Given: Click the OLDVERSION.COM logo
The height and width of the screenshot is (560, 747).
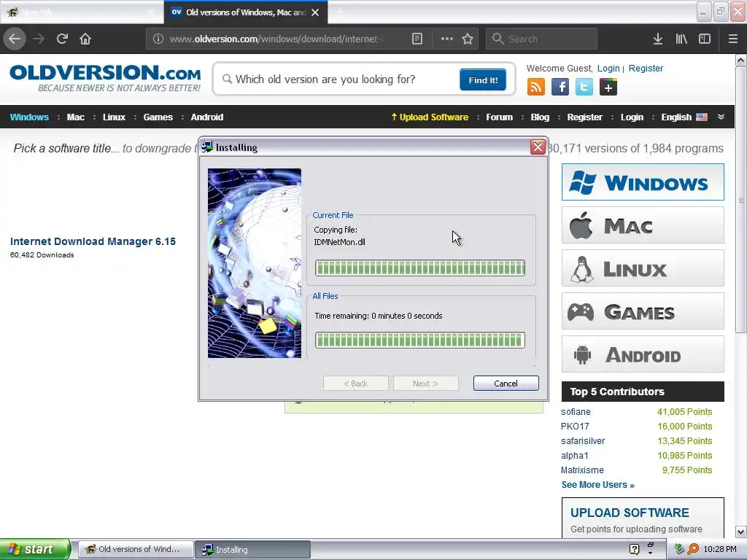Looking at the screenshot, I should [x=105, y=78].
